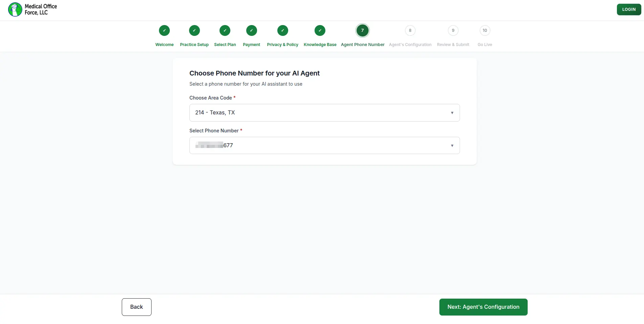The height and width of the screenshot is (324, 644).
Task: Select the Welcome step checkmark circle
Action: click(x=164, y=30)
